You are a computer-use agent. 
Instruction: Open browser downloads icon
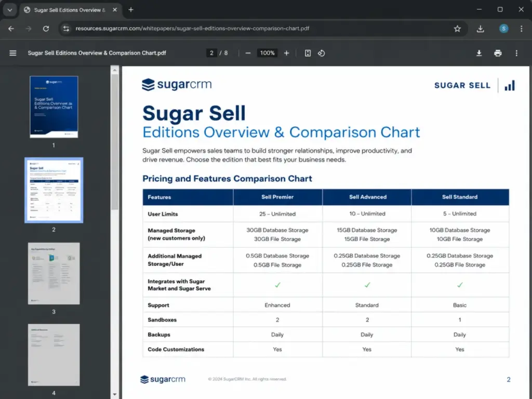click(x=480, y=29)
